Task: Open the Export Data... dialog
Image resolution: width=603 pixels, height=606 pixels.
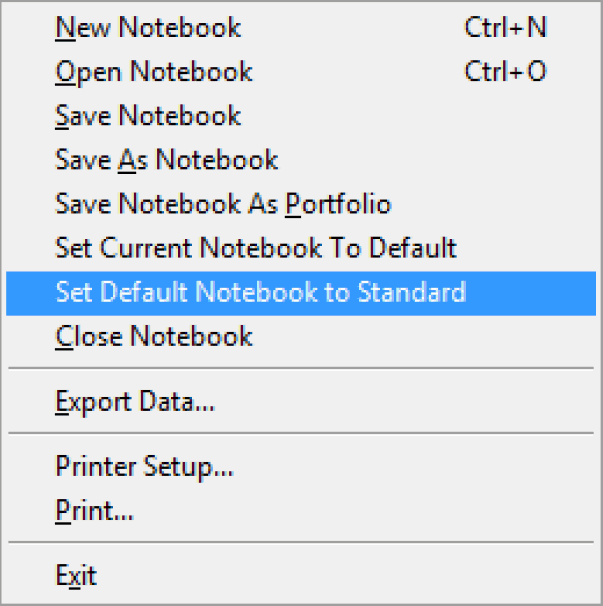Action: [135, 403]
